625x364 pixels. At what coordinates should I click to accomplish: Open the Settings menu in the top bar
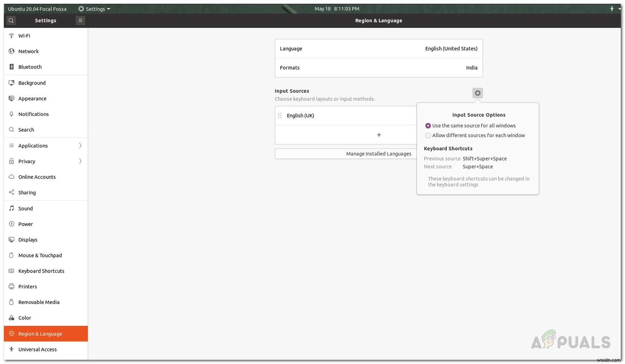point(94,8)
